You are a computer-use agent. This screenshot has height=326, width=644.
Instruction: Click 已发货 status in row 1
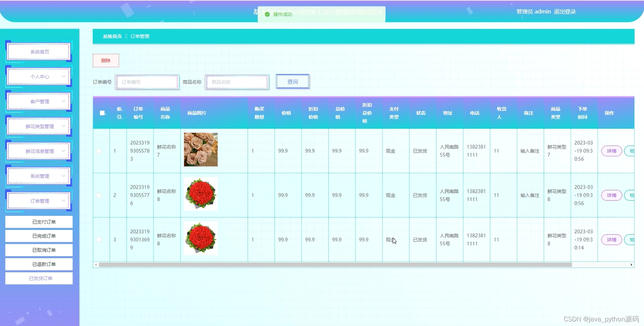[420, 151]
